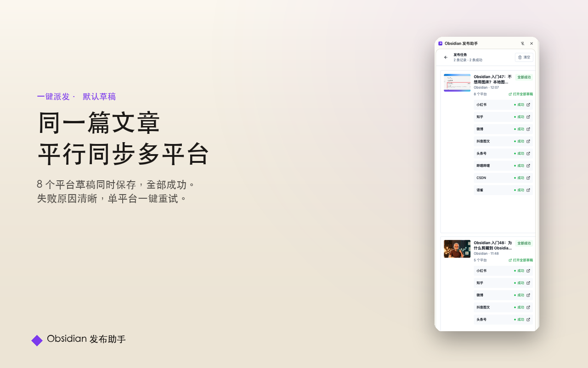Click the 一键派发 · 默认草稿 tagline
This screenshot has height=368, width=588.
pyautogui.click(x=76, y=97)
